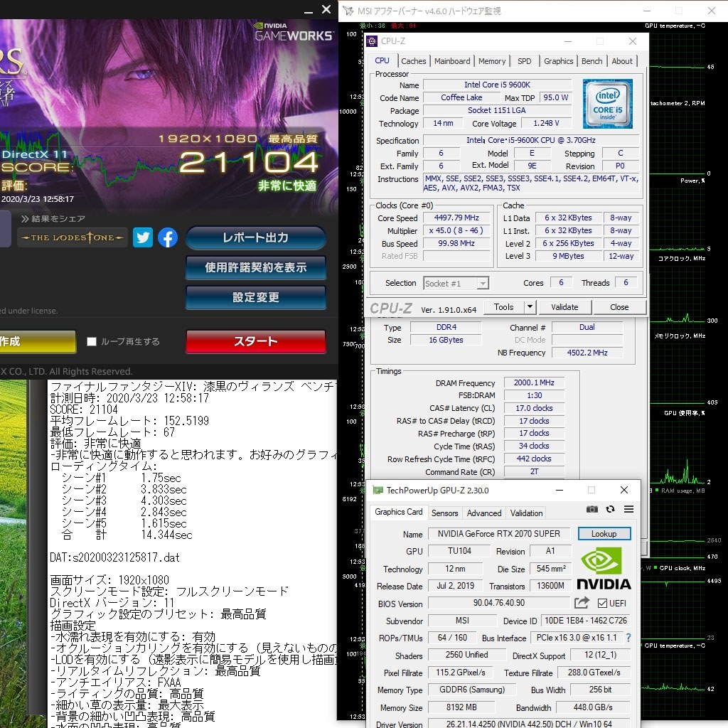Click the CPU-Z Specification field
The width and height of the screenshot is (728, 728).
tap(531, 140)
